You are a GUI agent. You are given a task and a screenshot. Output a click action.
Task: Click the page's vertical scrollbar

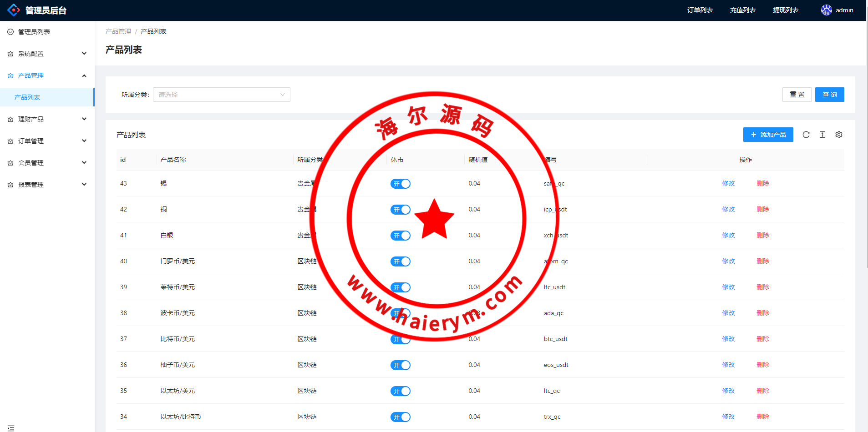(866, 136)
